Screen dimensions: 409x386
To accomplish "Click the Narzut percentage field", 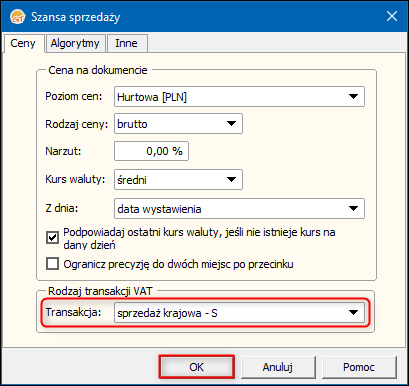I will tap(151, 151).
